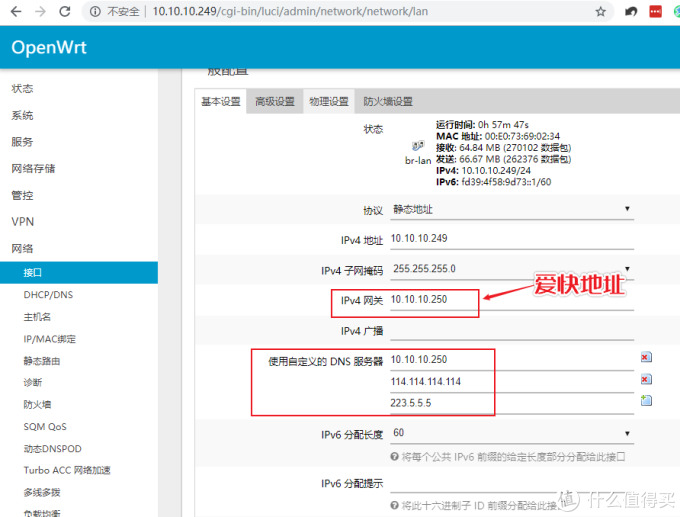The width and height of the screenshot is (680, 517).
Task: Click DNS field containing 114.114.114.114
Action: click(x=512, y=382)
